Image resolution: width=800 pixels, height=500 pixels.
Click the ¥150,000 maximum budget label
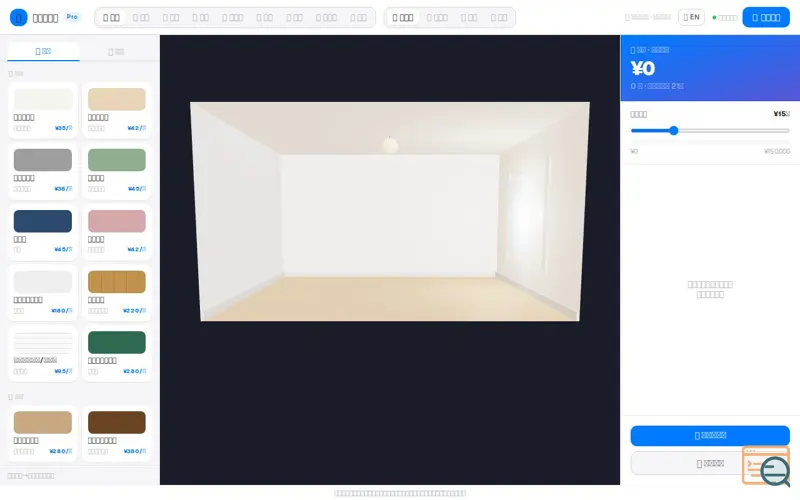777,151
